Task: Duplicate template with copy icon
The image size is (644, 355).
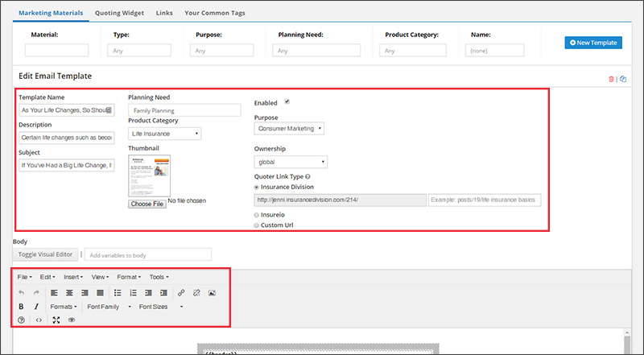Action: (623, 79)
